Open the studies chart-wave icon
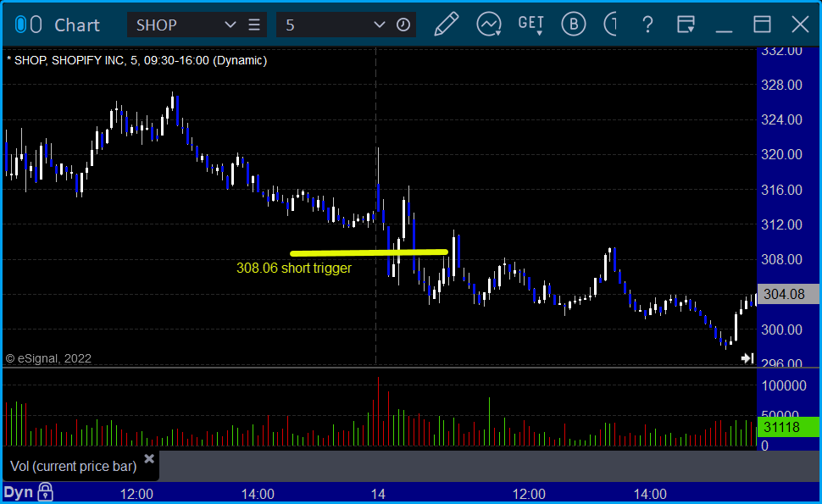Screen dimensions: 822x504 pos(489,24)
